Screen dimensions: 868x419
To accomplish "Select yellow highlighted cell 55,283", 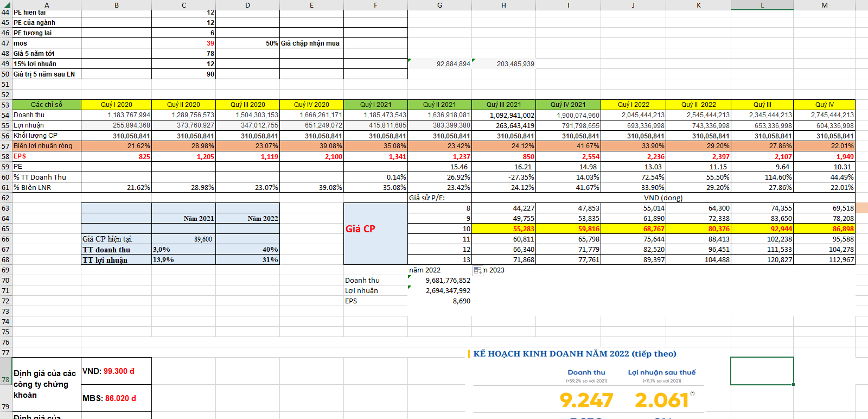I will pyautogui.click(x=503, y=229).
